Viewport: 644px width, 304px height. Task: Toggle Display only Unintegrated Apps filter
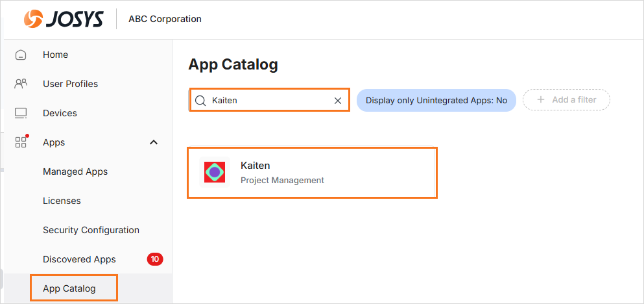tap(436, 101)
